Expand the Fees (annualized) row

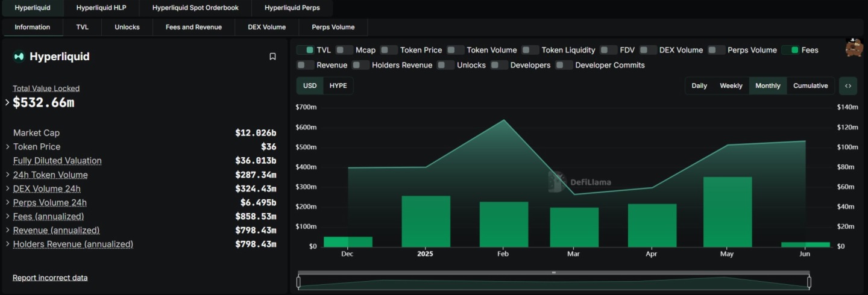(8, 216)
